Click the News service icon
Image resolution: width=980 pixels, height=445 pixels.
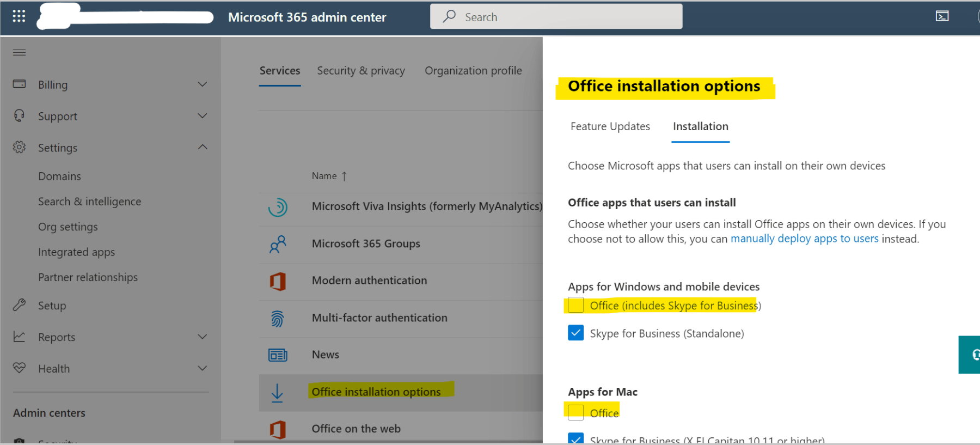tap(278, 355)
